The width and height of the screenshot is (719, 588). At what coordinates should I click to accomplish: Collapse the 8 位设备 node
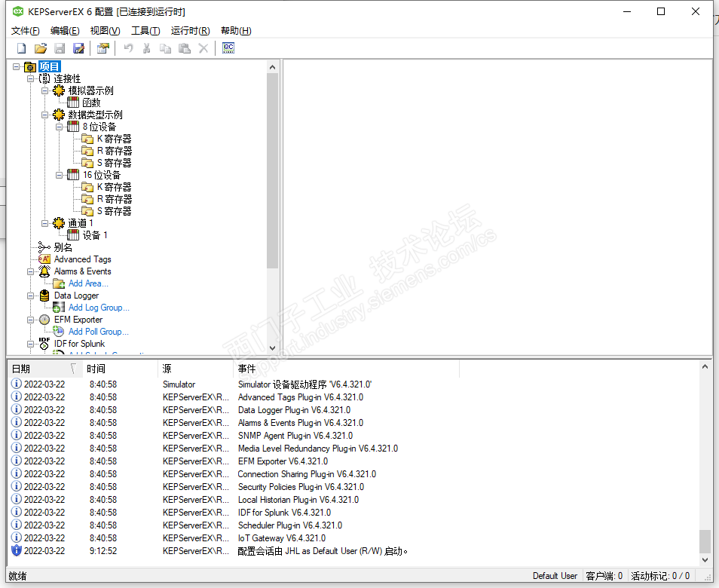pos(59,127)
